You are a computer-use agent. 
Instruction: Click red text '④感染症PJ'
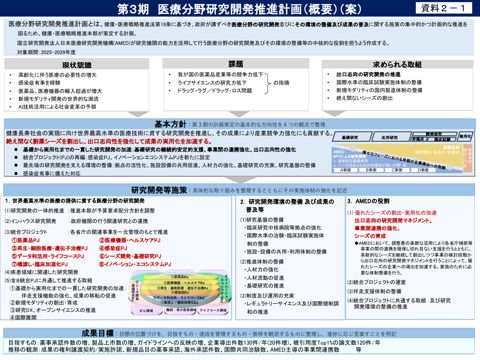[113, 248]
